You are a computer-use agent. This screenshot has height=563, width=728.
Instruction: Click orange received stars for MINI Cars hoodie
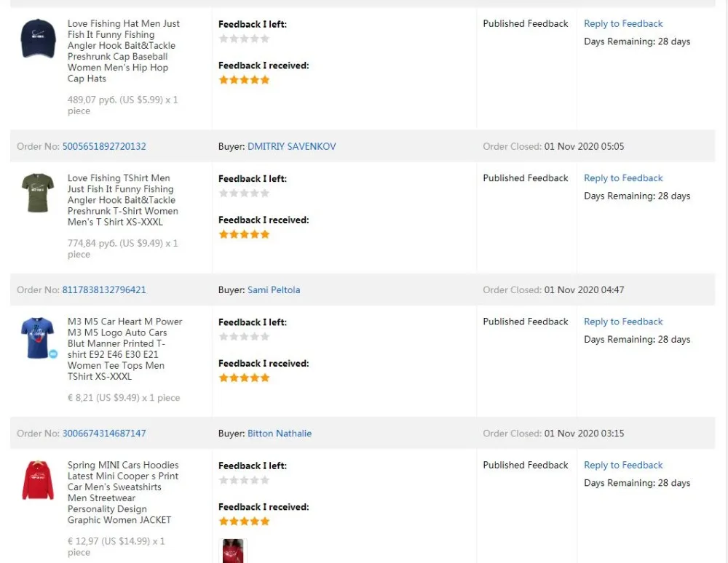coord(244,522)
